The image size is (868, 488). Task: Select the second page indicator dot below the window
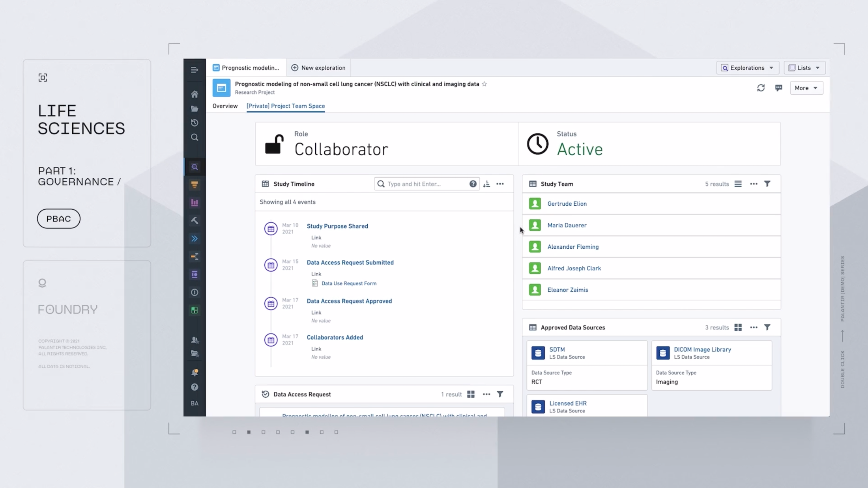point(249,432)
